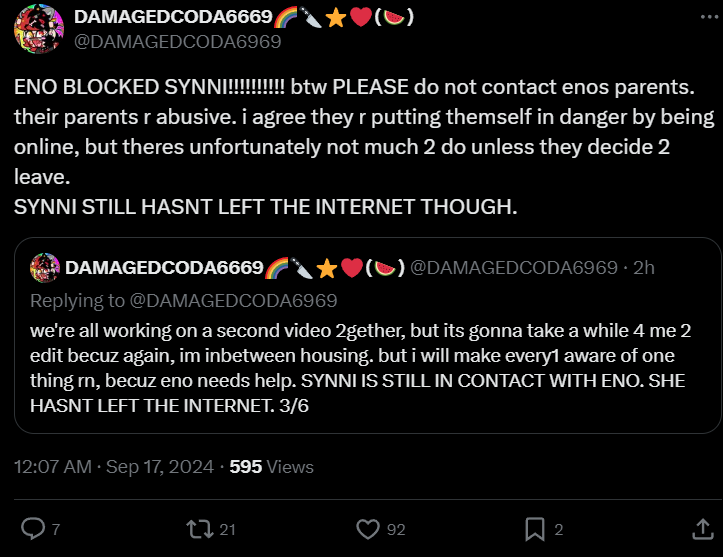Open the quoted tweet's 2h timestamp
The image size is (723, 557).
tap(644, 267)
